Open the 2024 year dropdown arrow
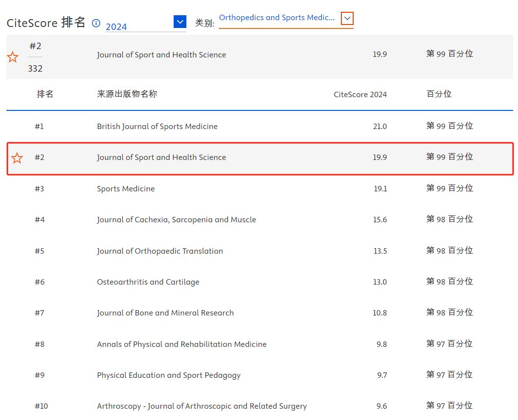 tap(180, 22)
